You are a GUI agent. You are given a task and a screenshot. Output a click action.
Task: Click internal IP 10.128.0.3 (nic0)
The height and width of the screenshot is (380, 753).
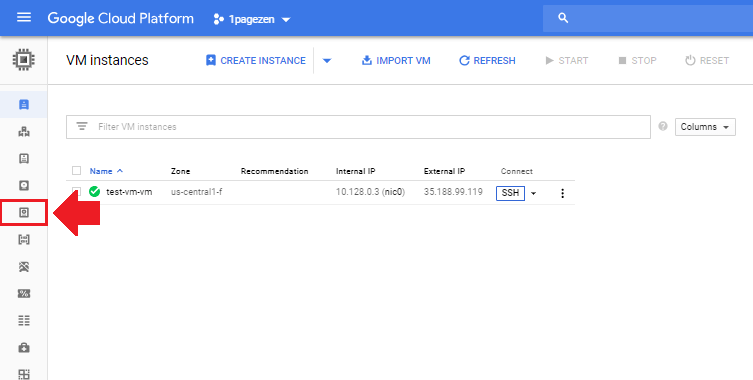coord(370,192)
